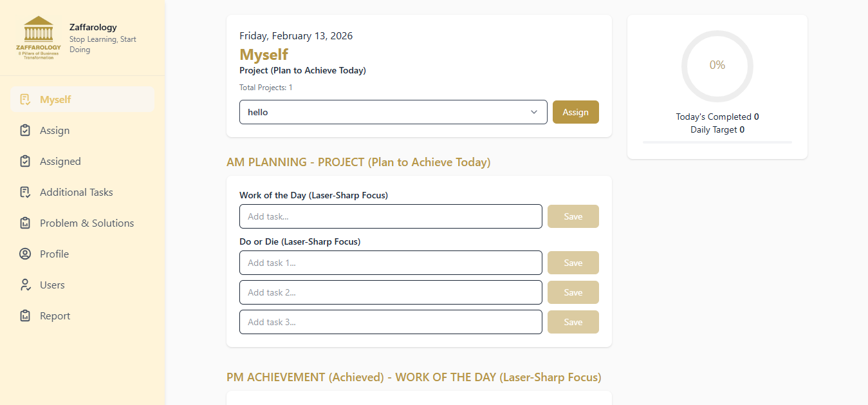
Task: Open the Assigned menu item
Action: pos(60,162)
